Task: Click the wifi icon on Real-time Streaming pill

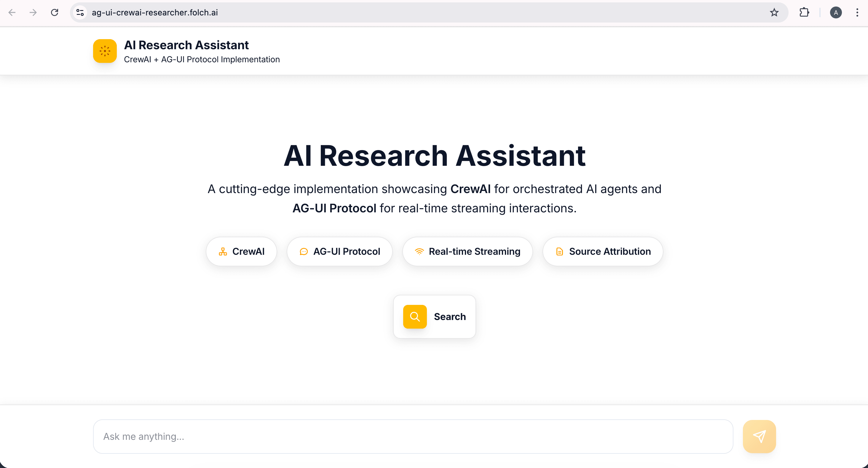Action: tap(419, 251)
